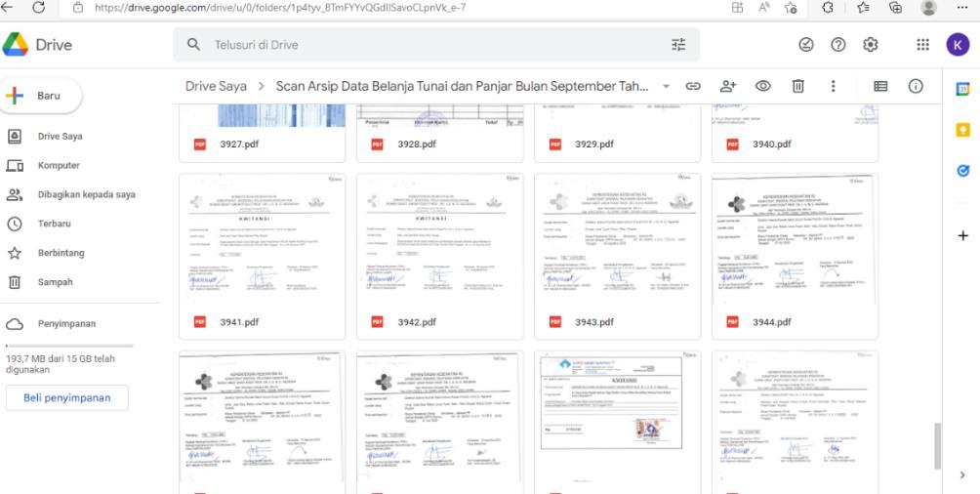Open browser settings ellipsis menu
980x494 pixels.
pyautogui.click(x=962, y=8)
